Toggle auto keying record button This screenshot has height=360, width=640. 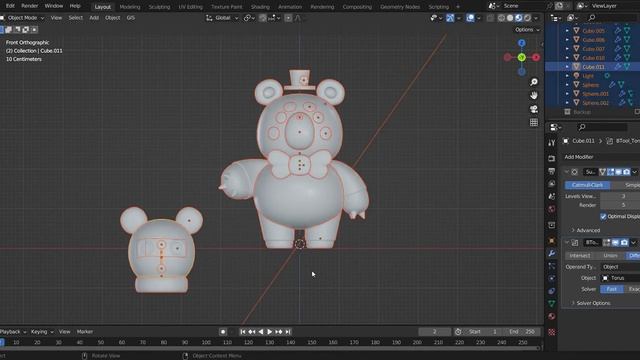tap(223, 332)
